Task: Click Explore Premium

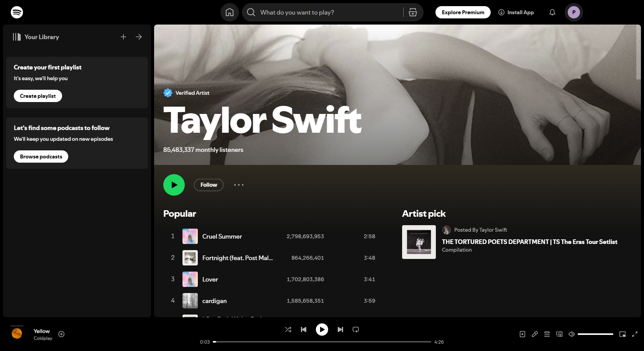Action: coord(463,12)
